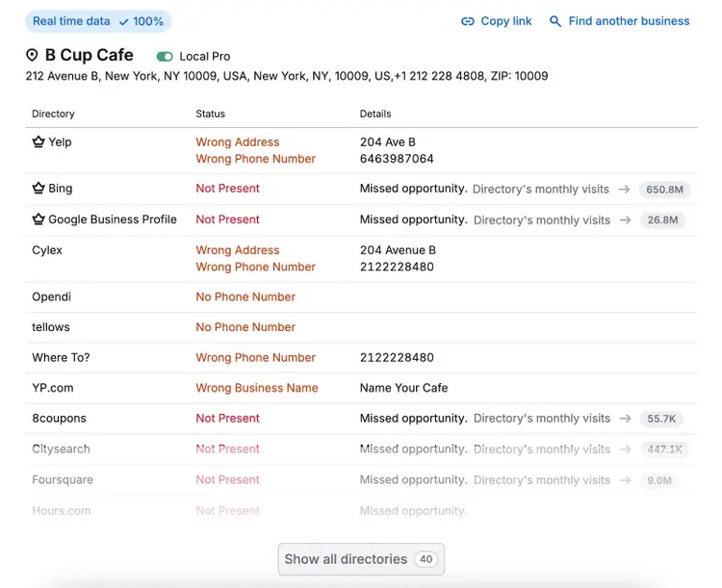Select the Cylex directory name
The width and height of the screenshot is (722, 588).
click(x=47, y=250)
